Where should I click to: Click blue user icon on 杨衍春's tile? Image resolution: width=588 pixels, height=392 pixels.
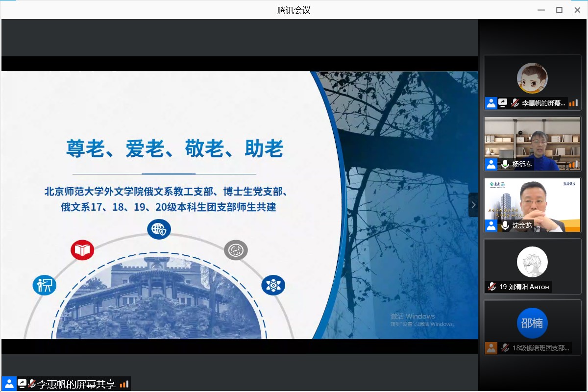(x=491, y=164)
